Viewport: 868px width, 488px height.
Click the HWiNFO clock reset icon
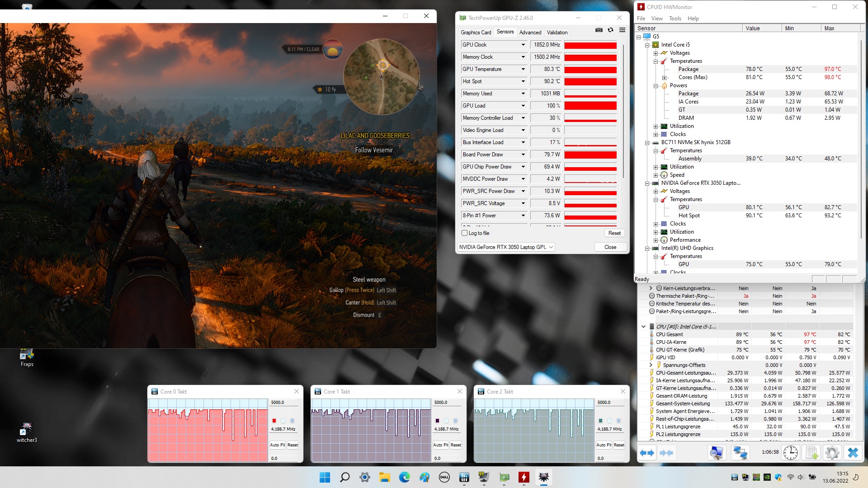coord(790,452)
